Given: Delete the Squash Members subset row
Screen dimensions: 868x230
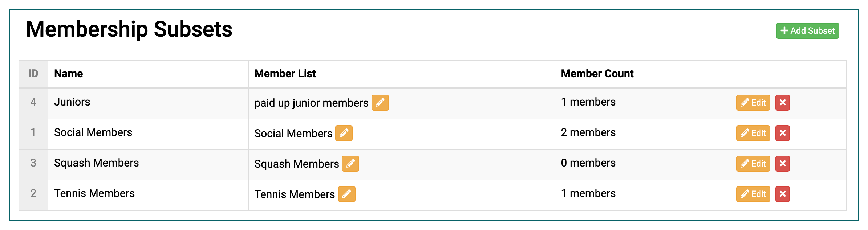Looking at the screenshot, I should tap(782, 164).
